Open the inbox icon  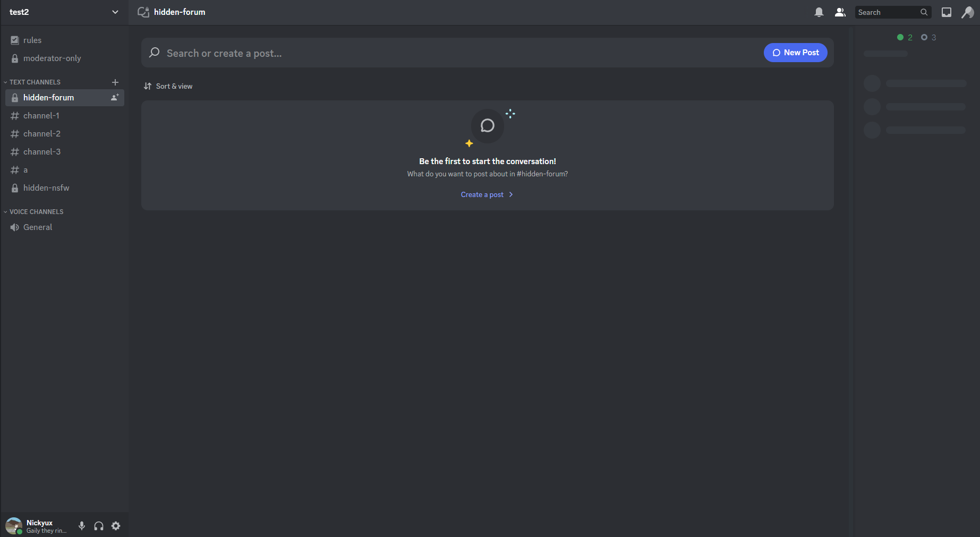[947, 12]
